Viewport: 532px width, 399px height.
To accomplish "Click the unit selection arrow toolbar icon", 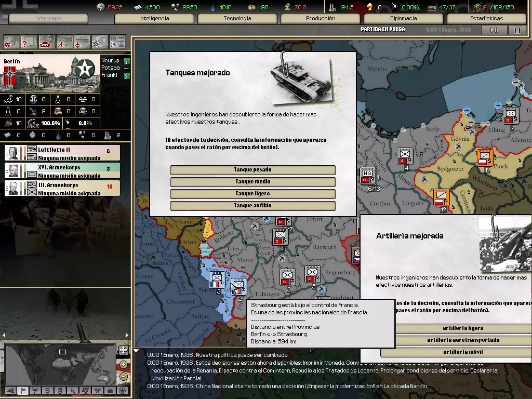I will pyautogui.click(x=117, y=42).
